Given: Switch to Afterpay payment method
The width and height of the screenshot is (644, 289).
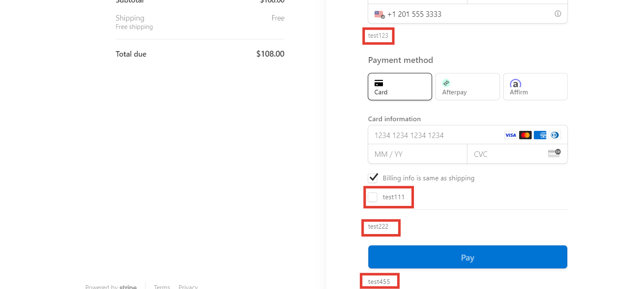Looking at the screenshot, I should pos(467,87).
